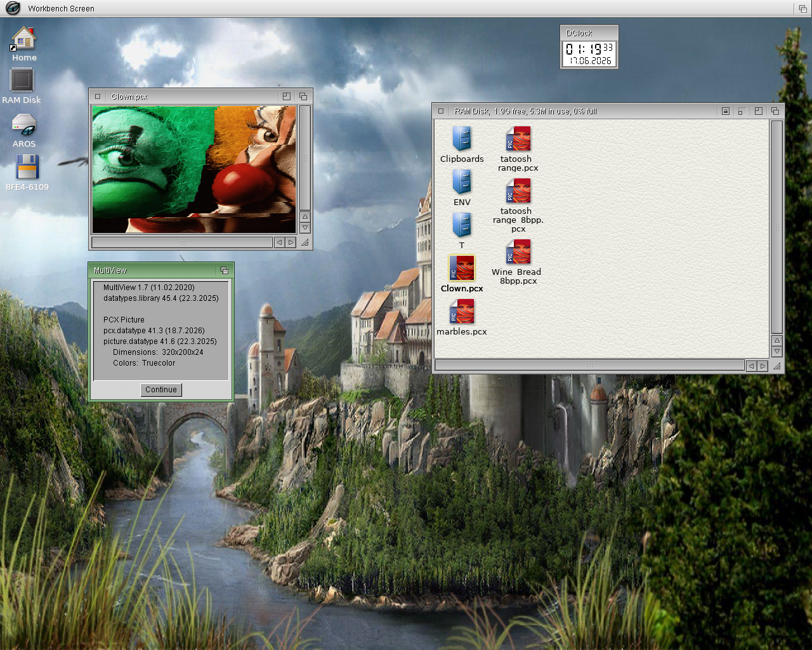Zoom the Clown.pcx window
The width and height of the screenshot is (812, 650).
click(287, 96)
